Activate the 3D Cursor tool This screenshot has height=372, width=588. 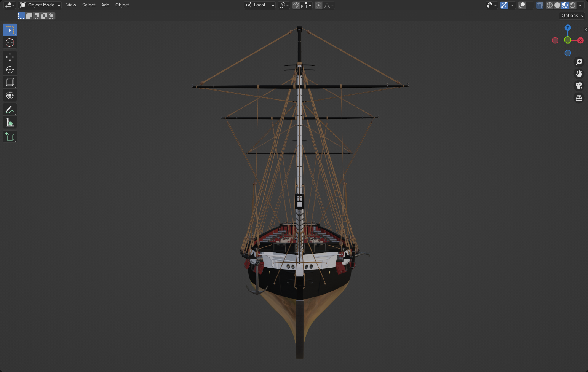10,43
